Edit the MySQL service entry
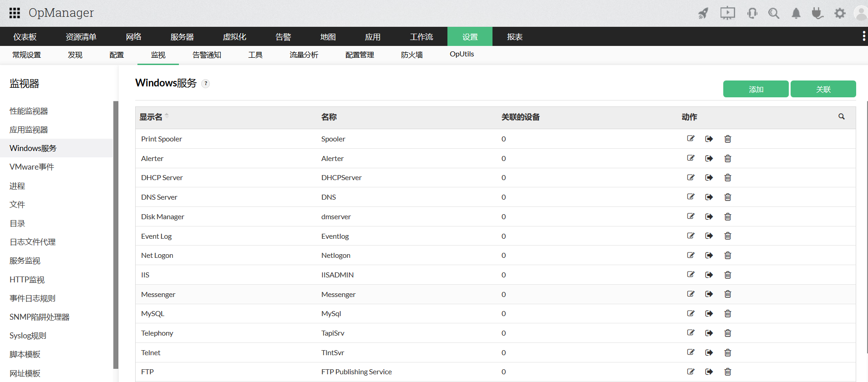868x382 pixels. pyautogui.click(x=690, y=313)
